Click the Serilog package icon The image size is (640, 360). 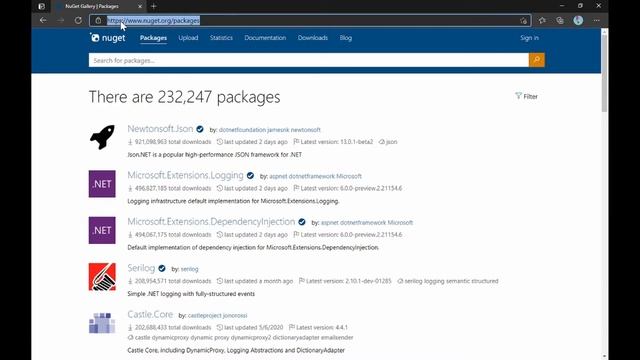point(102,277)
